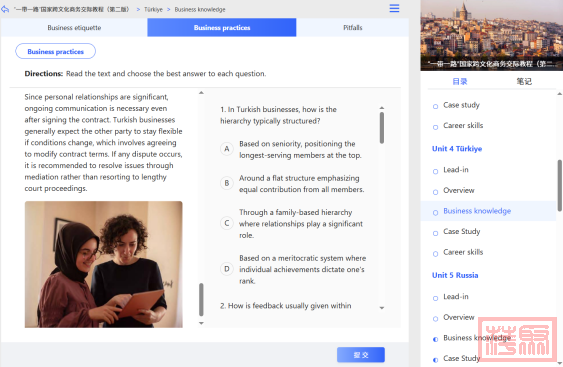Screen dimensions: 563x367
Task: Click the back arrow icon at top left
Action: click(5, 9)
